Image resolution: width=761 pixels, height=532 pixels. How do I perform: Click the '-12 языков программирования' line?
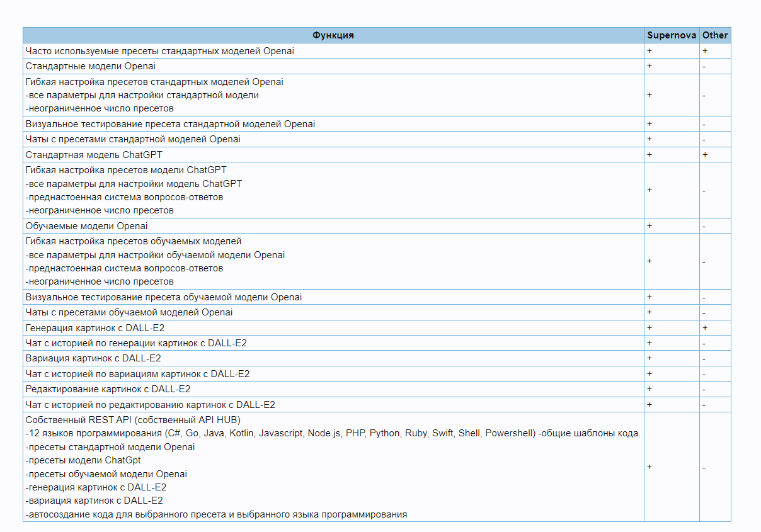333,434
